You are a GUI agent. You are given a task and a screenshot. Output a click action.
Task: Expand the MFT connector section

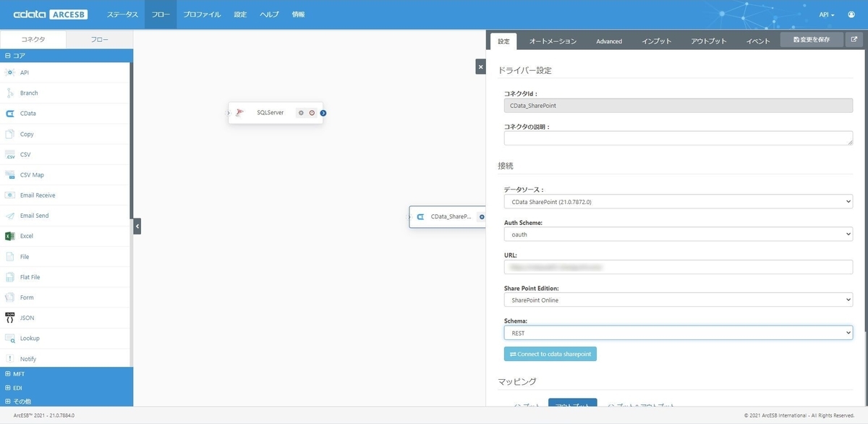[67, 374]
